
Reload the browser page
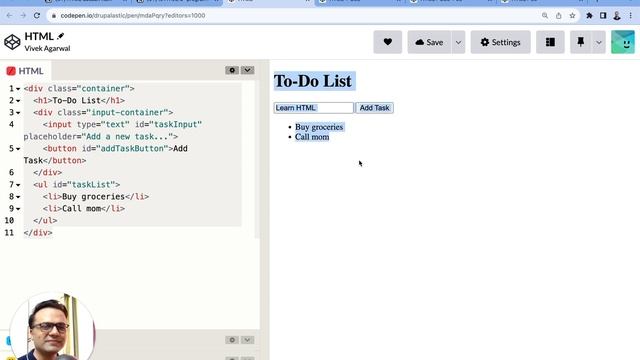pyautogui.click(x=37, y=16)
